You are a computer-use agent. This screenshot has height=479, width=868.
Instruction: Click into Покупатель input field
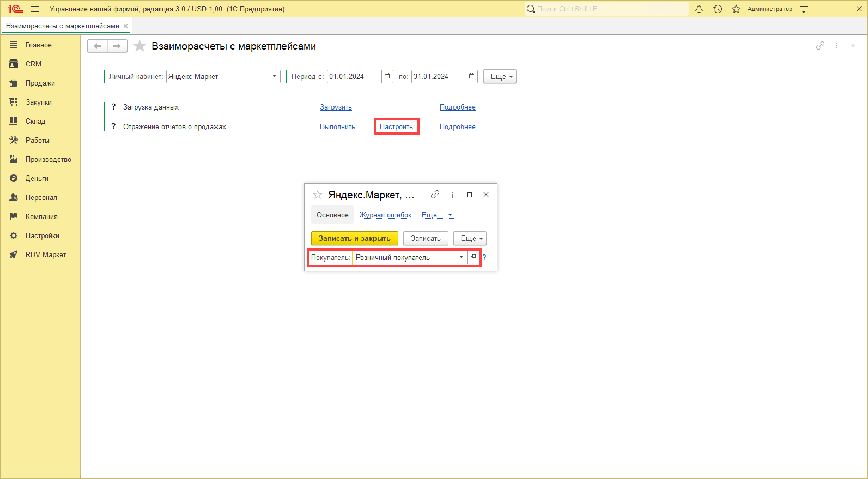tap(404, 257)
